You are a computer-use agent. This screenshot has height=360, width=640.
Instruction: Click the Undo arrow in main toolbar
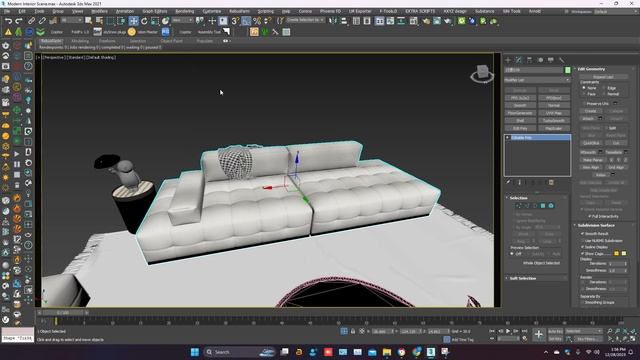click(x=8, y=21)
